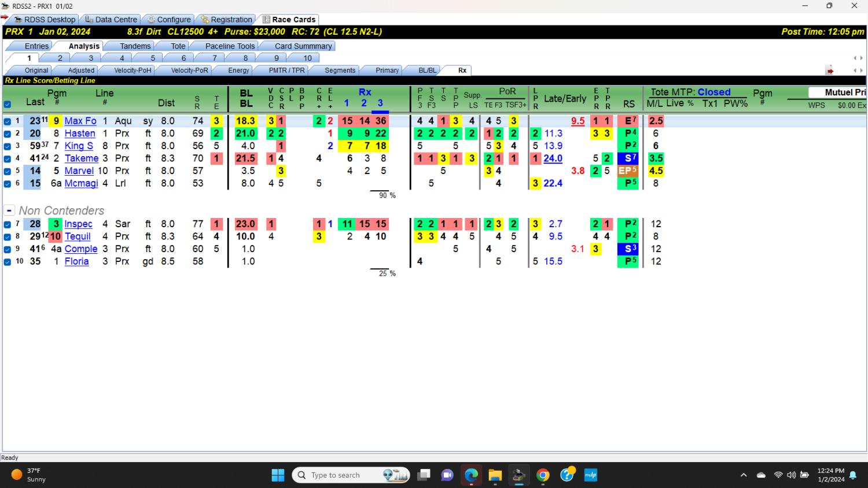Open the Data Centre tab
The image size is (868, 488).
coord(111,20)
